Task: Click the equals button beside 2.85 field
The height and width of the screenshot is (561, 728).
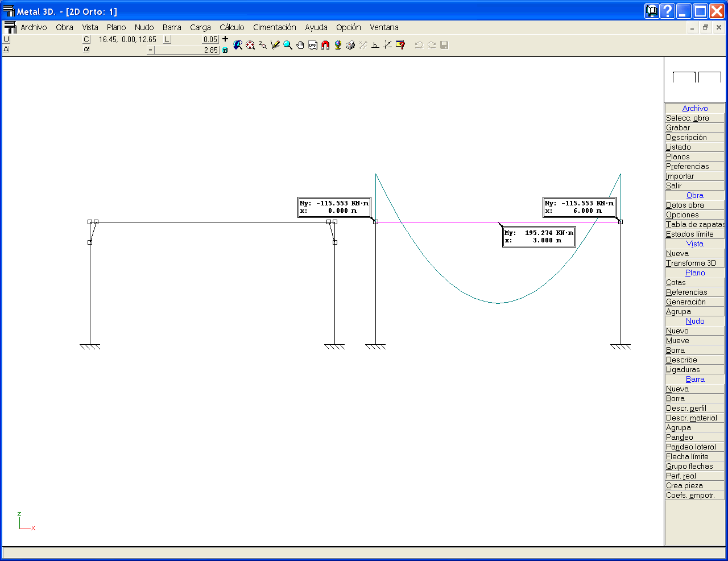Action: 150,50
